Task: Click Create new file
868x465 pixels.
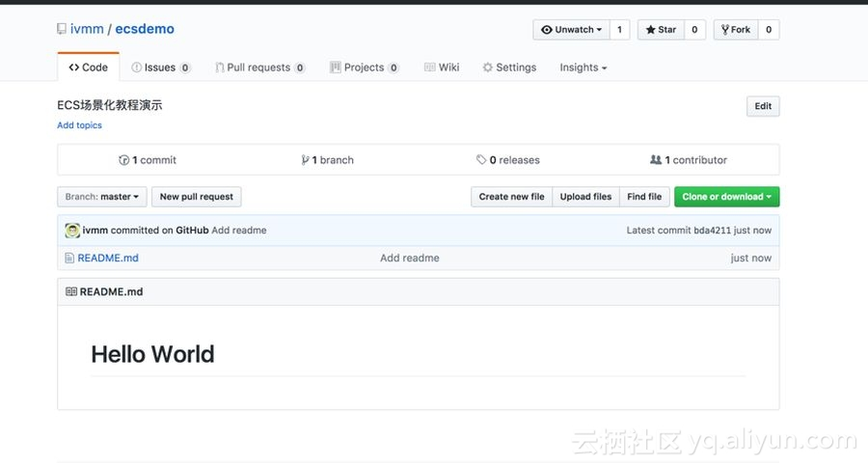Action: tap(511, 197)
